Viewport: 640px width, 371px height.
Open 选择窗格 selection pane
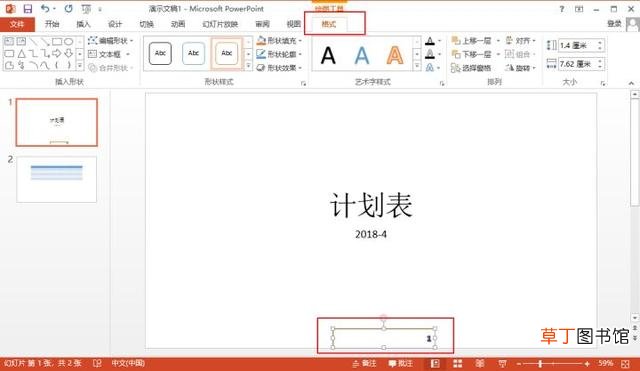471,68
